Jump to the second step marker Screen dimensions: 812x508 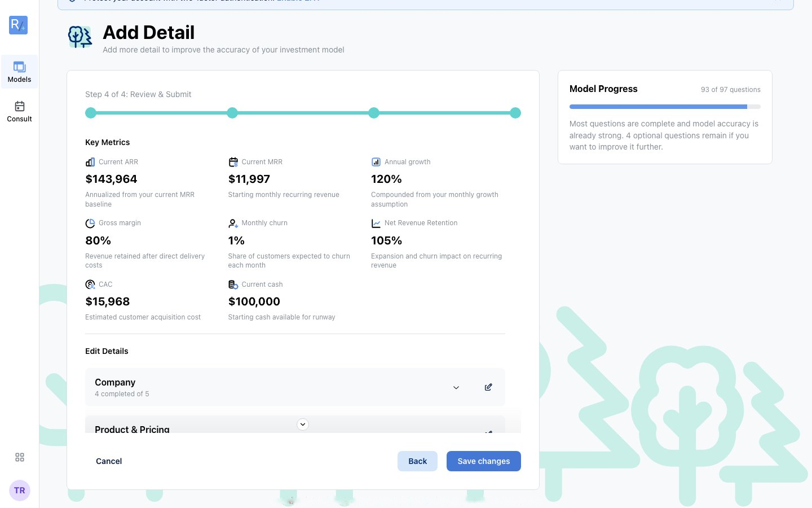[x=232, y=113]
